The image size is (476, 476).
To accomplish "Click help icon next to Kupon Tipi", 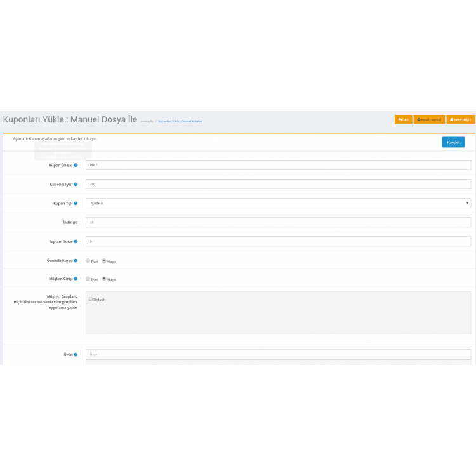I will click(76, 203).
